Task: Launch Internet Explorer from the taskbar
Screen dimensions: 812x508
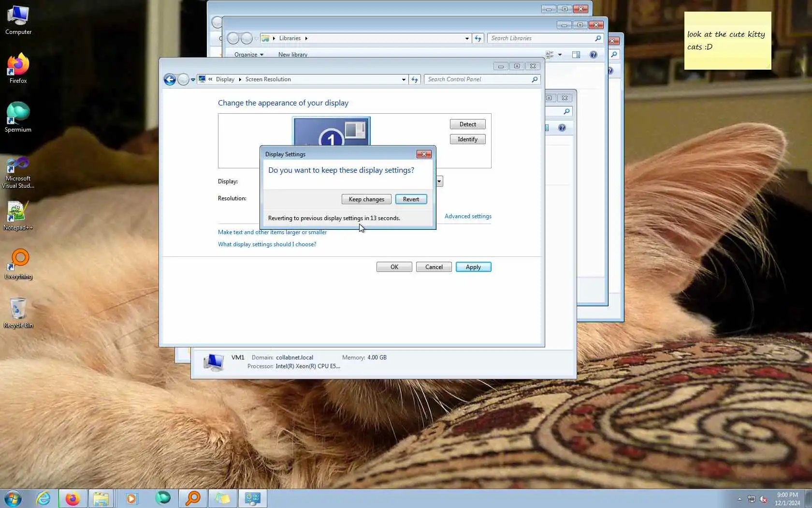Action: [43, 498]
